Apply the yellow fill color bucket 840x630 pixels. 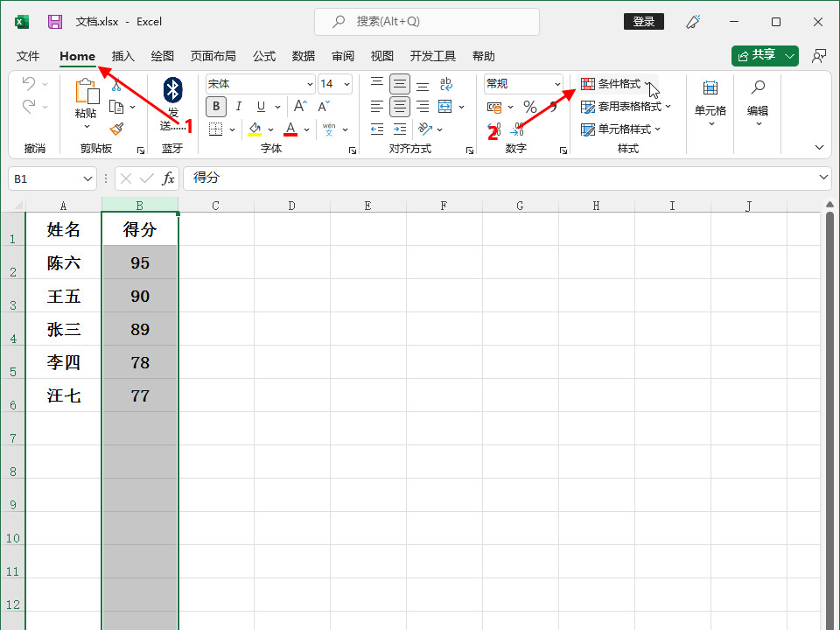coord(255,129)
